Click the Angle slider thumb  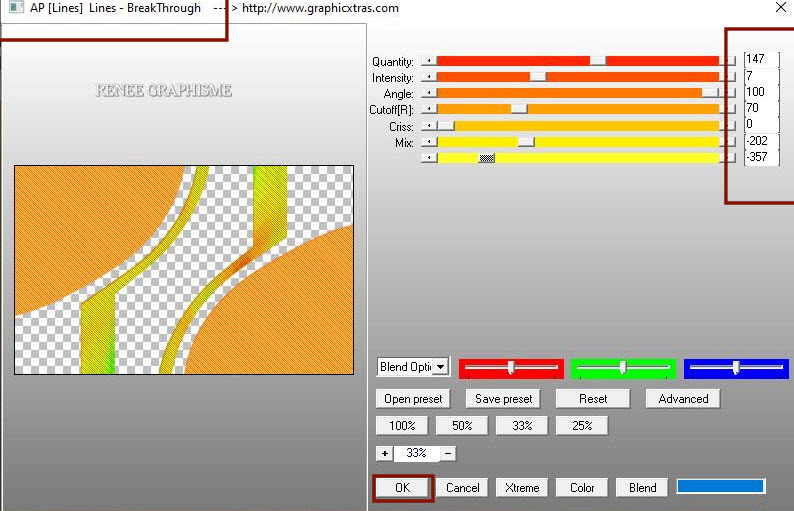click(710, 93)
